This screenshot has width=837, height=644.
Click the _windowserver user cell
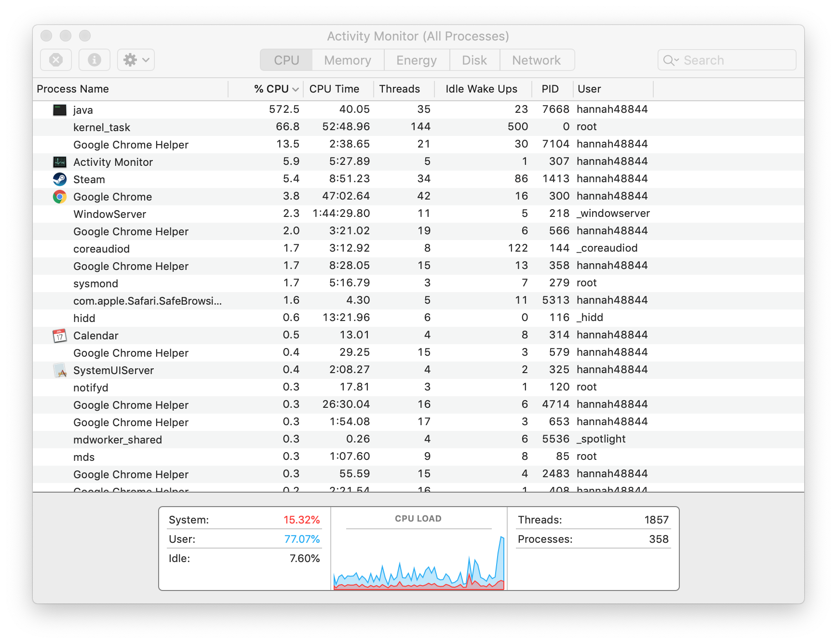[x=613, y=214]
